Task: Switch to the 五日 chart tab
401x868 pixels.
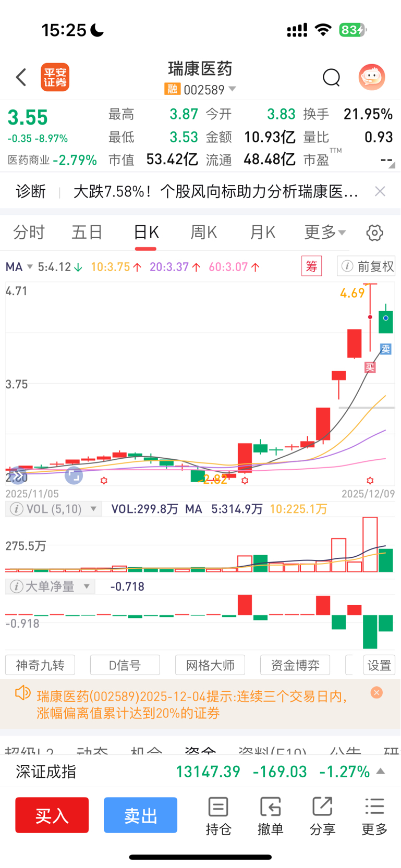Action: (87, 233)
